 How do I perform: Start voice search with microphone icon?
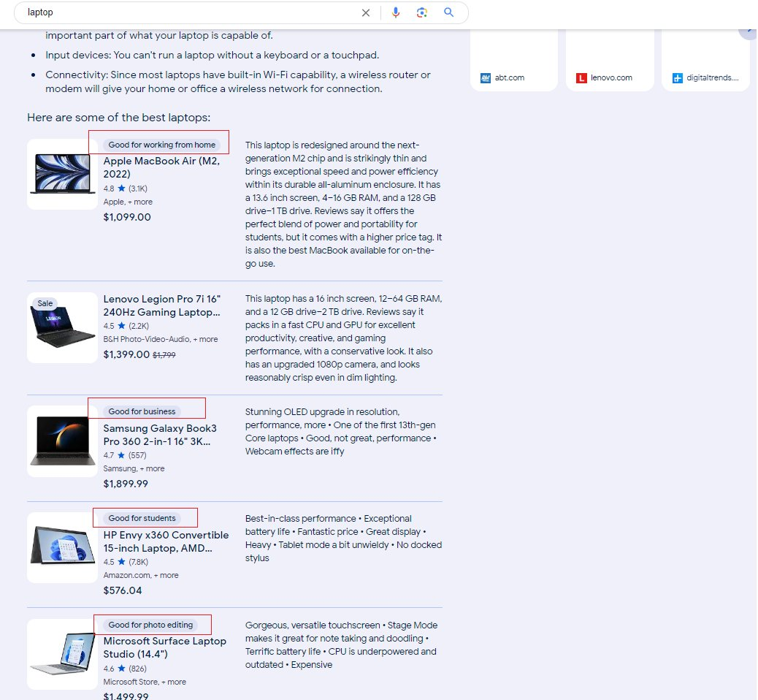point(396,12)
